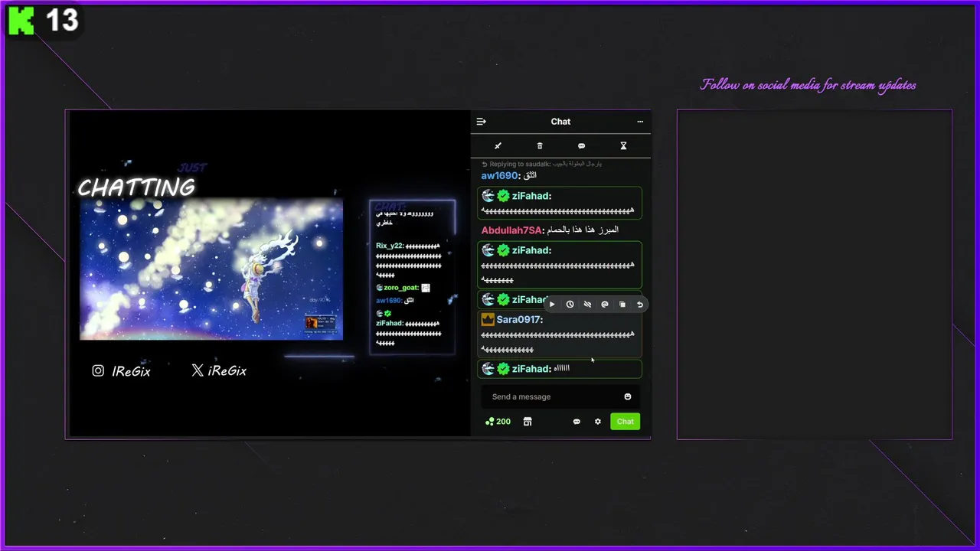Click 'Follow on social media for stream updates' text
This screenshot has width=980, height=551.
(808, 85)
